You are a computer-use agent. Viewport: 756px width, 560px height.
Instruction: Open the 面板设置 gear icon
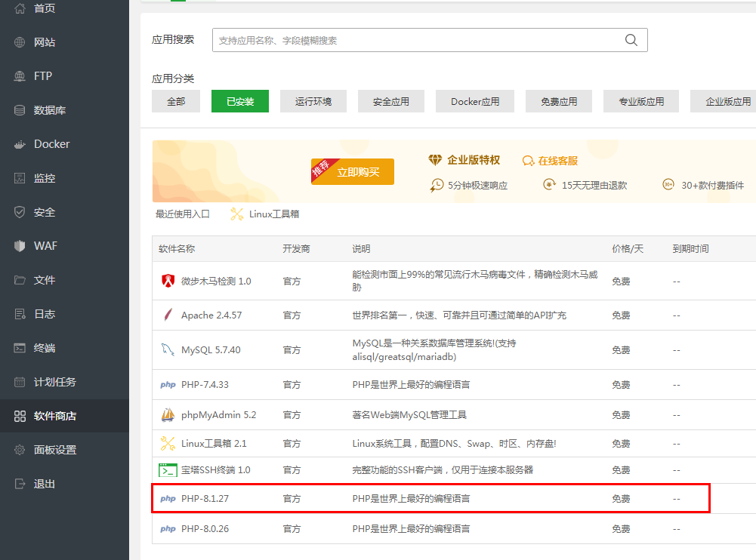click(x=20, y=450)
